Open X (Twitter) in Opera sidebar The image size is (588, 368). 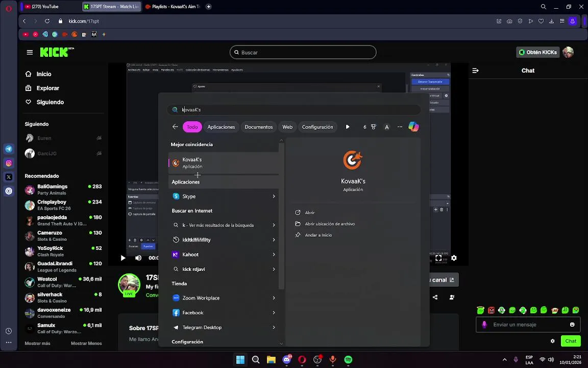(9, 177)
